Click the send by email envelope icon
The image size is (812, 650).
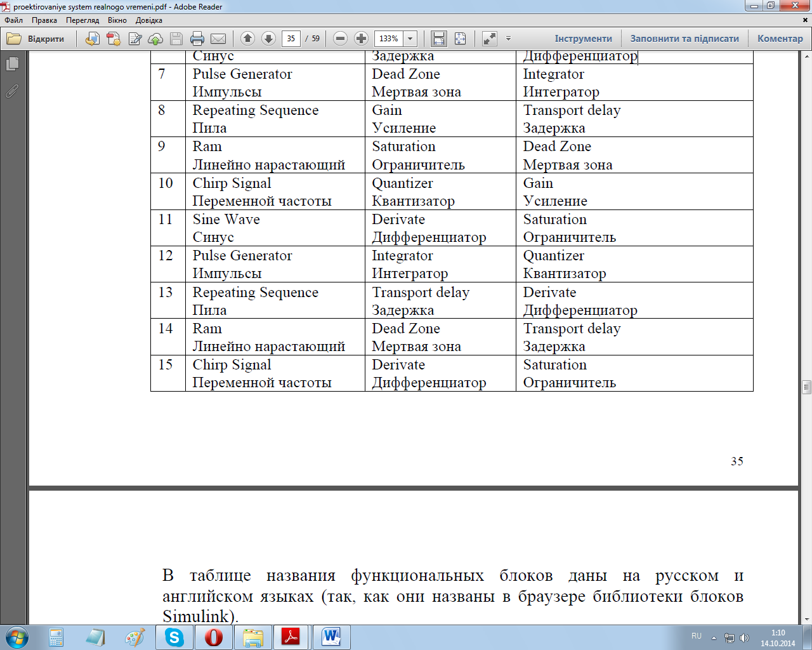point(218,39)
